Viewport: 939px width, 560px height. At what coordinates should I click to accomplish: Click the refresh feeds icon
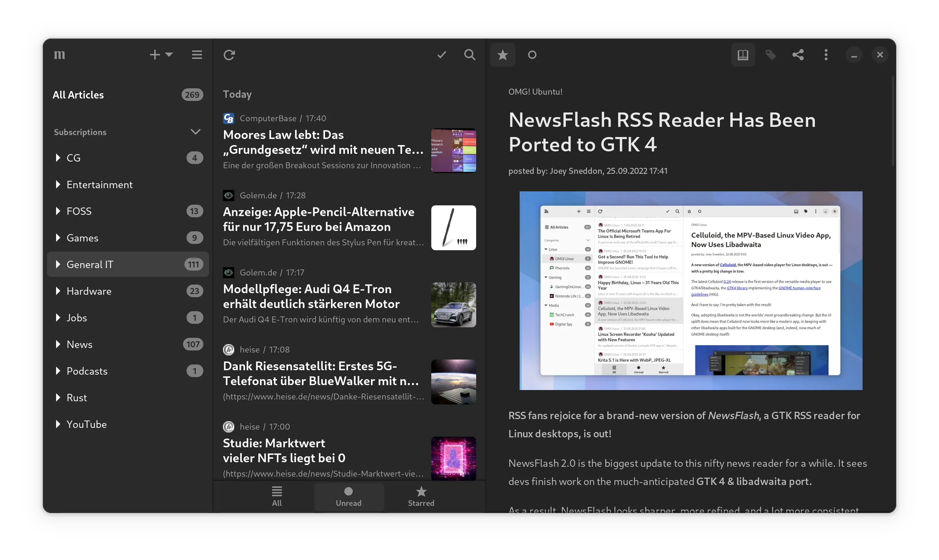(229, 55)
